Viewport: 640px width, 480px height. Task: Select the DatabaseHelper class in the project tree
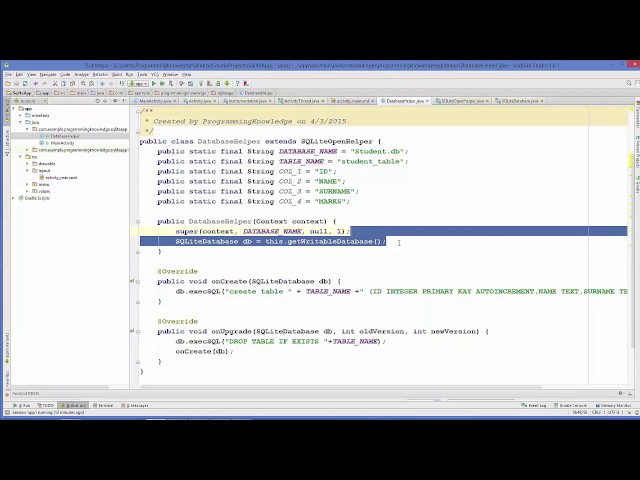point(65,136)
